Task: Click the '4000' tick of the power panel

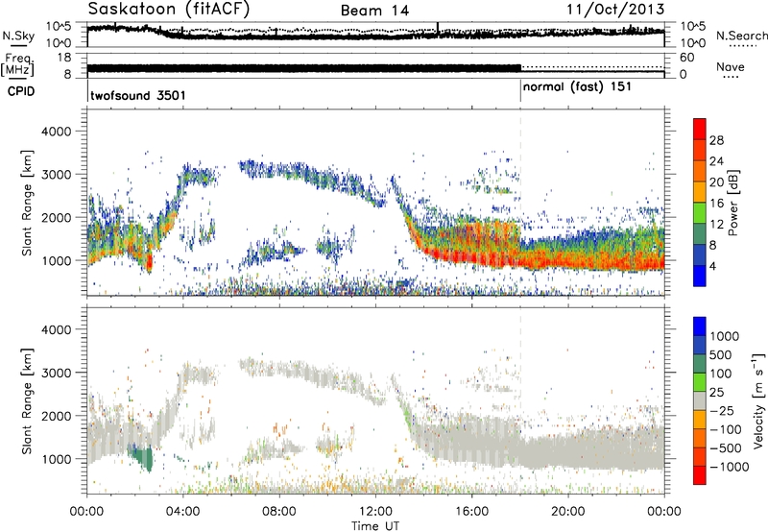Action: [x=57, y=132]
